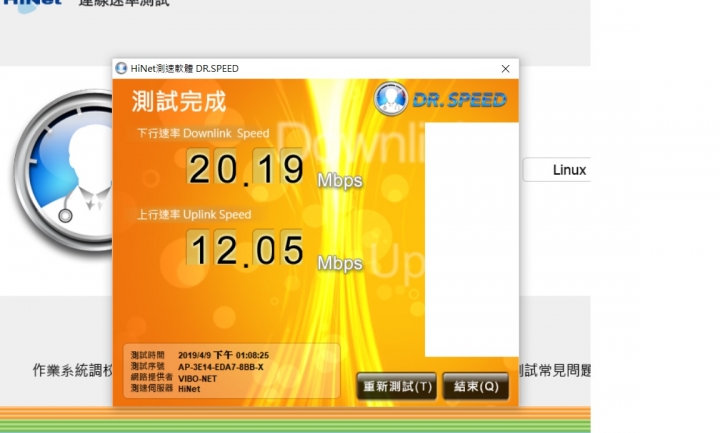
Task: Click the DR.SPEED title bar app icon
Action: pos(121,68)
